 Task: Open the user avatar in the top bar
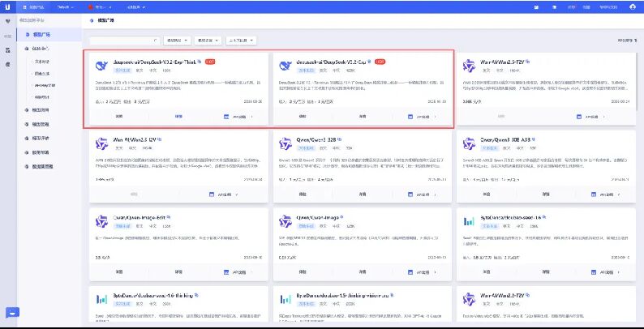633,7
